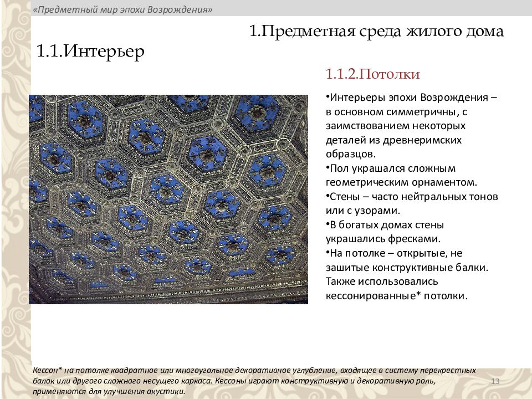Click the slide number 13

coord(495,381)
